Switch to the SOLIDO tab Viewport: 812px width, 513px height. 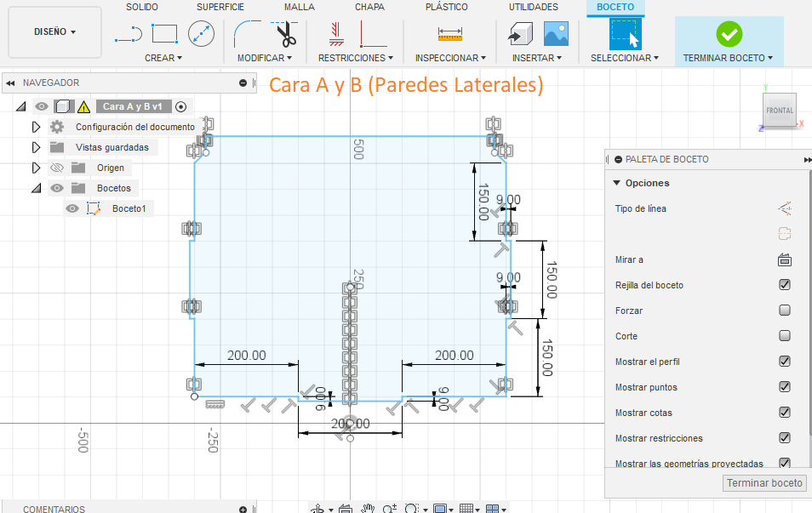click(x=142, y=8)
